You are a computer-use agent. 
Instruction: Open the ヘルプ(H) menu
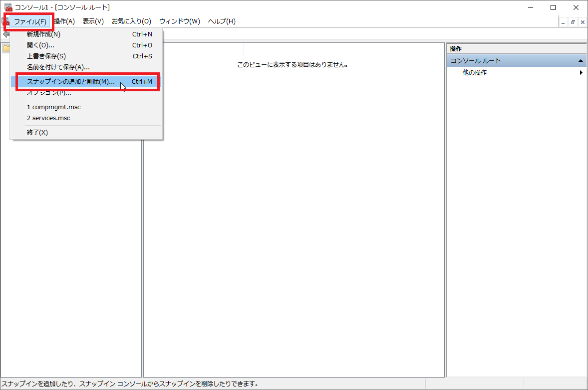pyautogui.click(x=222, y=21)
